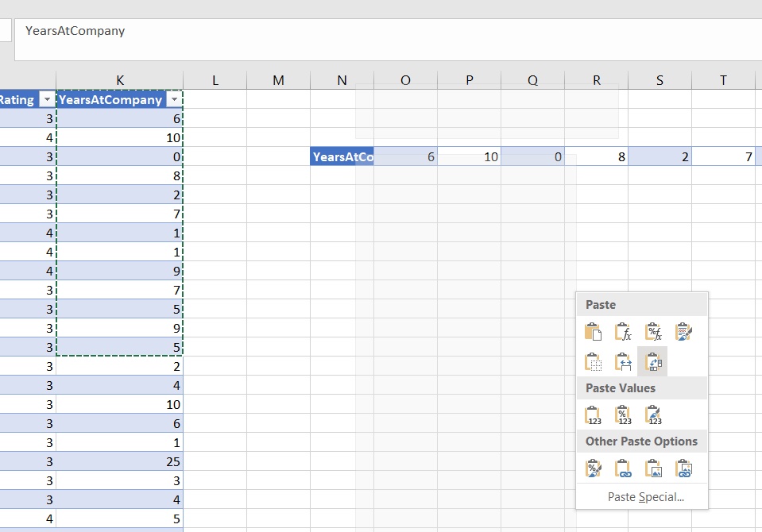This screenshot has height=532, width=762.
Task: Select the No Borders paste icon
Action: click(593, 362)
